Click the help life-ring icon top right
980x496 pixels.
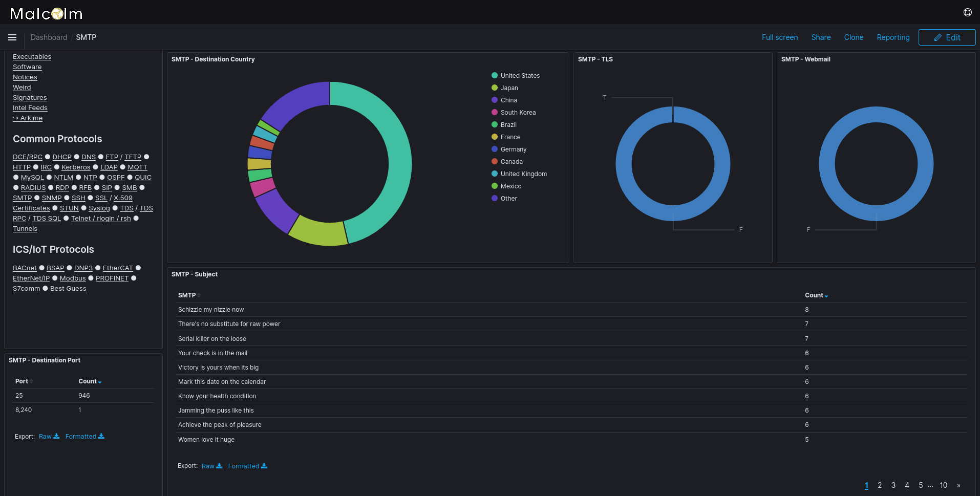967,12
